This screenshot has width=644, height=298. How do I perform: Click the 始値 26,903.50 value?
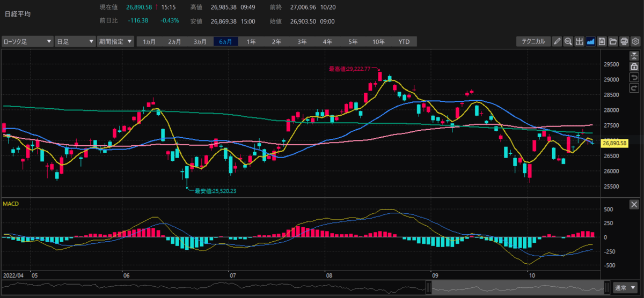point(303,21)
